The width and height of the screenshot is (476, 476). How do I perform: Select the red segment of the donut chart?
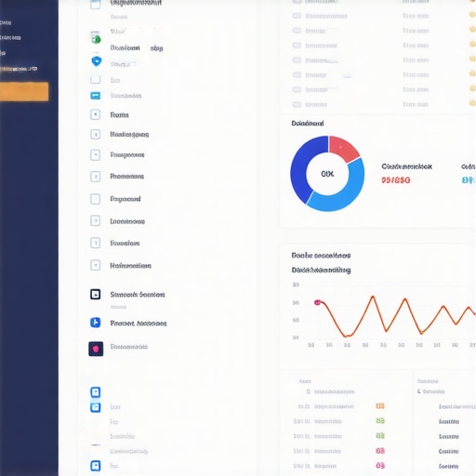[342, 149]
